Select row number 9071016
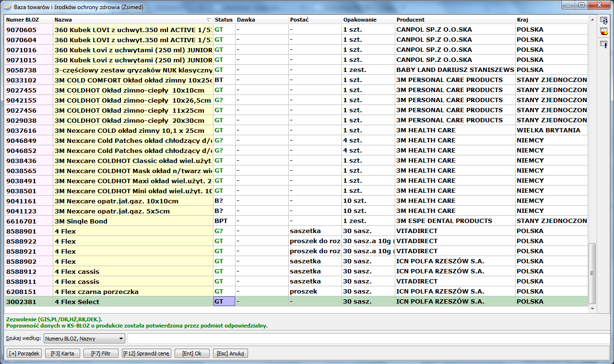This screenshot has width=614, height=364. pos(296,50)
